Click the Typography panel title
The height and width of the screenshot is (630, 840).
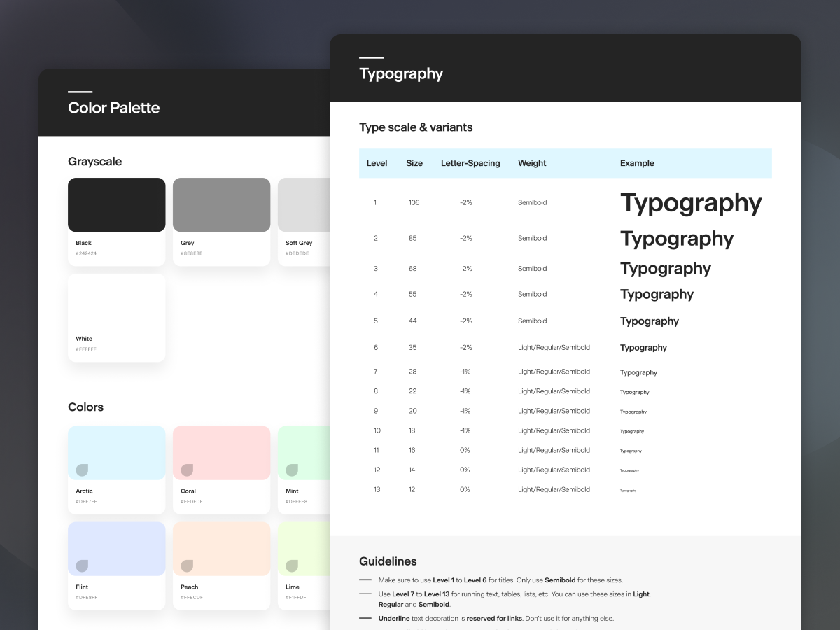point(401,74)
